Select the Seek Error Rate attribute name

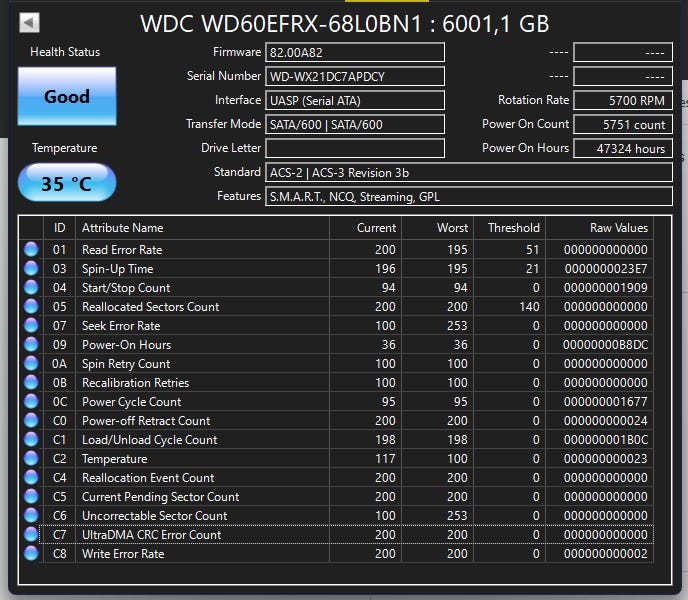click(x=121, y=326)
